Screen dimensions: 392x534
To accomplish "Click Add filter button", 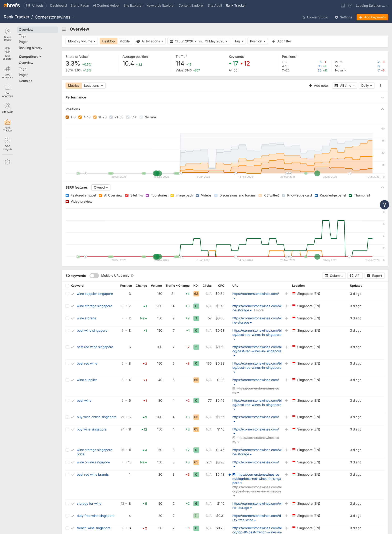I will tap(282, 41).
